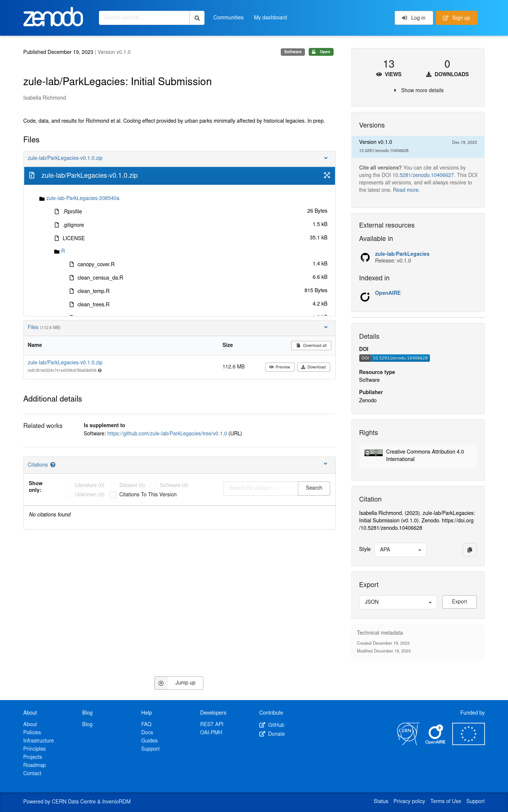
Task: Toggle the Literature (0) filter checkbox
Action: pos(69,486)
